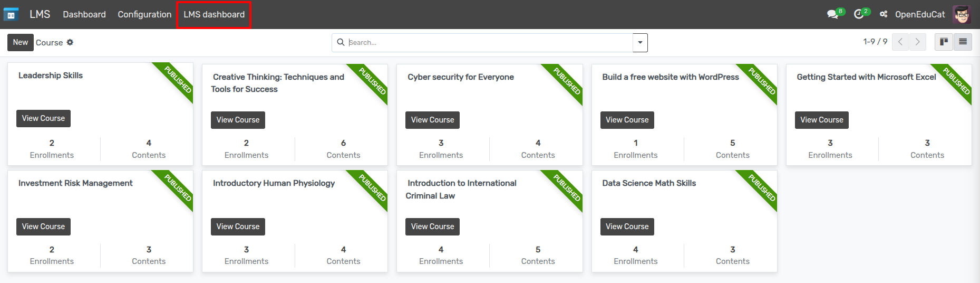Click the gear icon beside Course

tap(70, 42)
